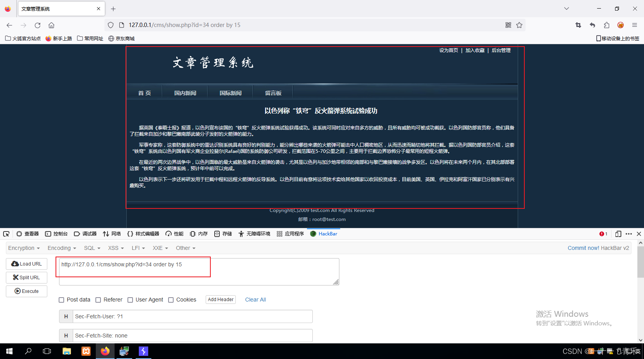Edit the Sec-Fetch-User header field
This screenshot has width=644, height=359.
tap(193, 316)
